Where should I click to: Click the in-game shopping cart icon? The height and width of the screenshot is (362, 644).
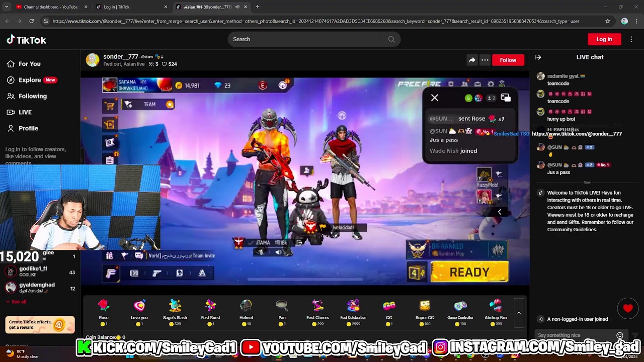coord(110,106)
